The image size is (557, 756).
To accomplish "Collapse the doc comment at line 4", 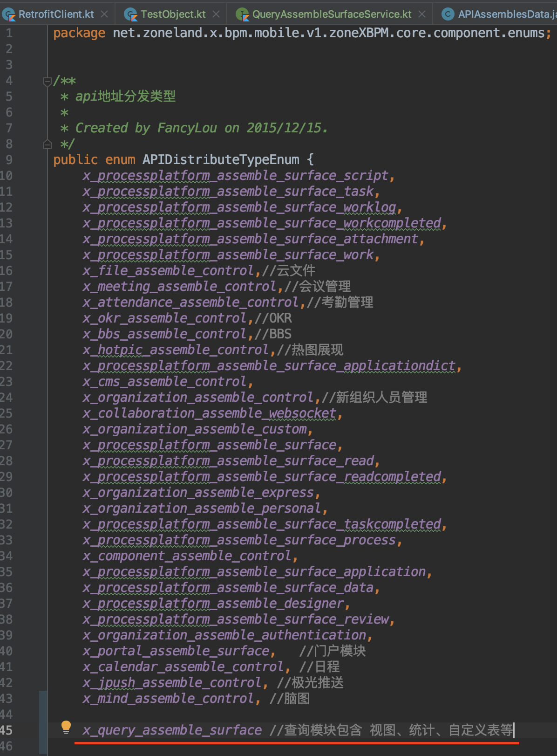I will coord(47,82).
